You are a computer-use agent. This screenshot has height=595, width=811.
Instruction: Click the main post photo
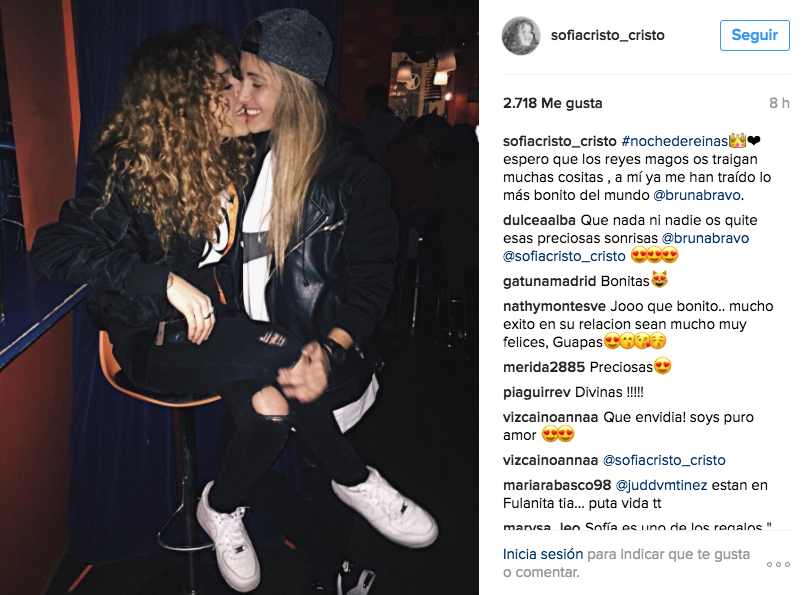pos(239,298)
